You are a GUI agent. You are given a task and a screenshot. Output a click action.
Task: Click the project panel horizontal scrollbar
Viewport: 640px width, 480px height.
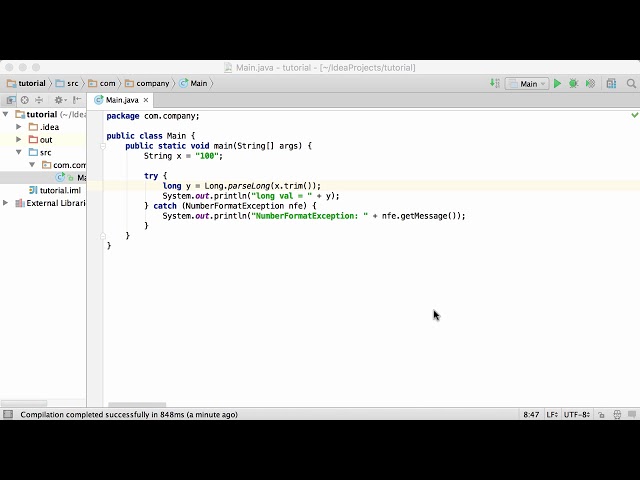(24, 403)
